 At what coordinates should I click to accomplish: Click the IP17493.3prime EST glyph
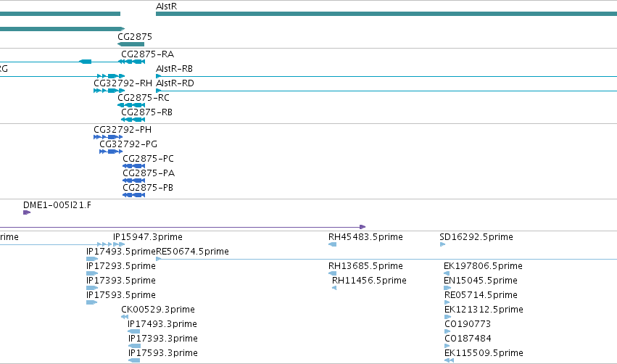pos(134,331)
